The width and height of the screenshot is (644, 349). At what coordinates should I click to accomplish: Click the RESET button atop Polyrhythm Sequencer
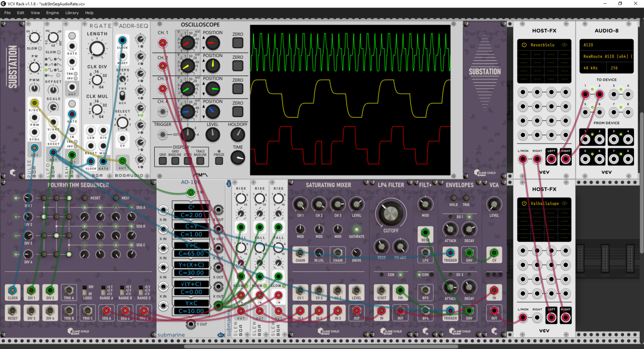click(84, 198)
